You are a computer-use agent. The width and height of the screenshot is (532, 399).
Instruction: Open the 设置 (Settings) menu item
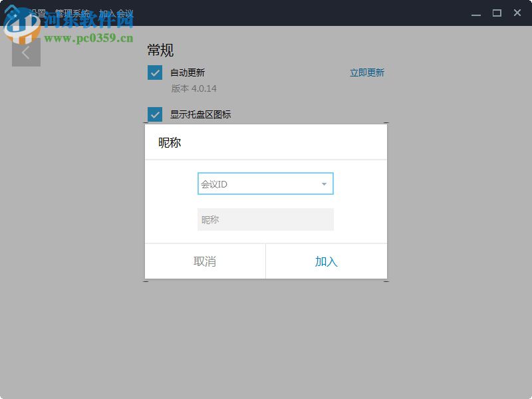pos(38,10)
